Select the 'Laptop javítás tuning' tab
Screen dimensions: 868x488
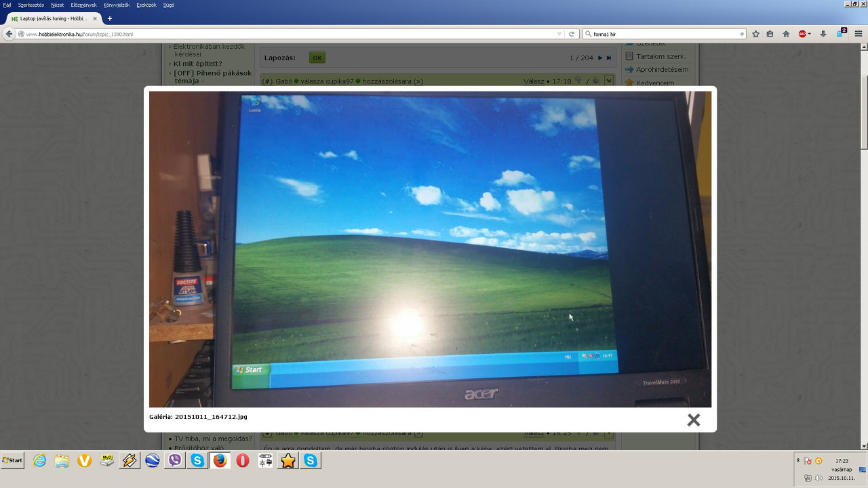point(54,18)
